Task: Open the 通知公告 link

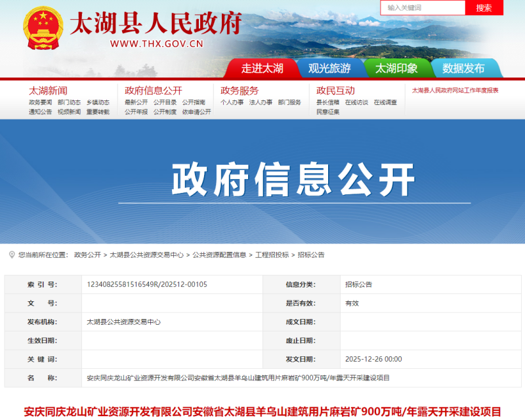Action: pyautogui.click(x=40, y=112)
